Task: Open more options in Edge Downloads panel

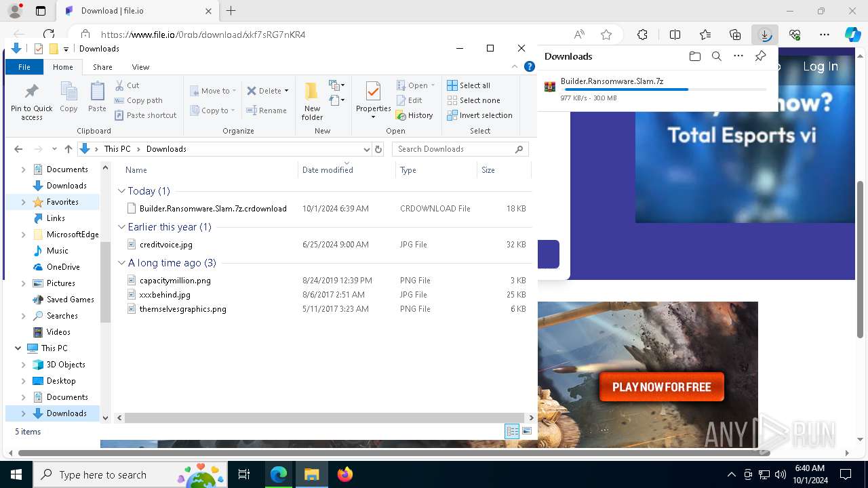Action: (738, 56)
